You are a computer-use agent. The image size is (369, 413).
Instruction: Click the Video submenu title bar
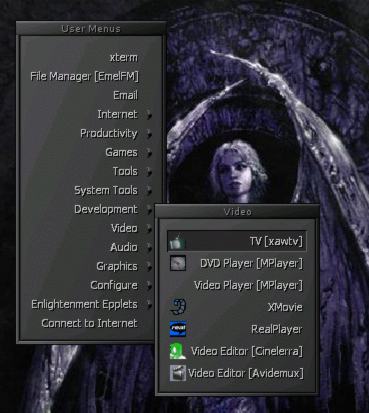tap(237, 212)
